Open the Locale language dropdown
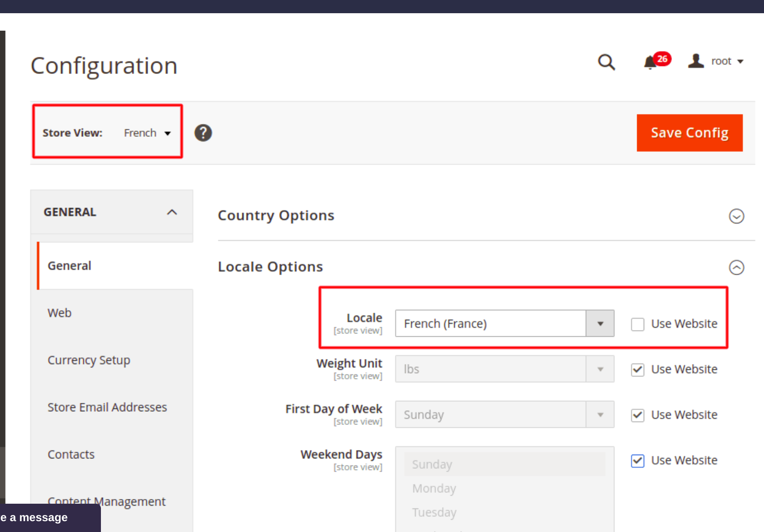 (600, 324)
